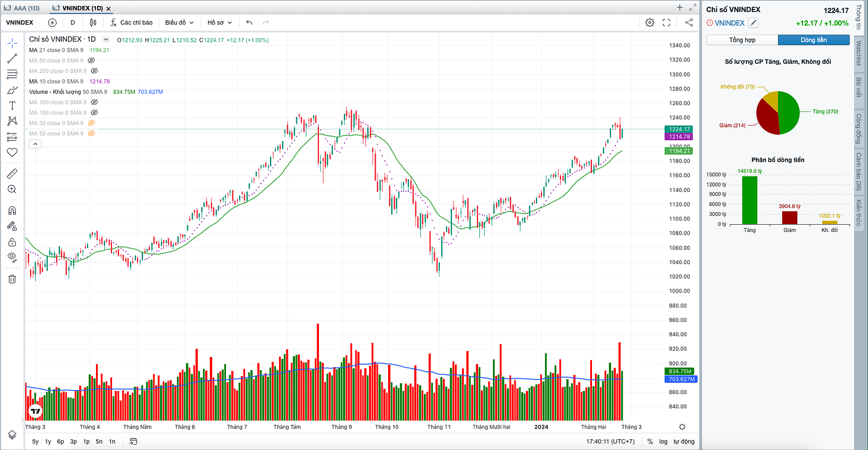Click the heart favorites icon
Image resolution: width=868 pixels, height=450 pixels.
(x=12, y=153)
